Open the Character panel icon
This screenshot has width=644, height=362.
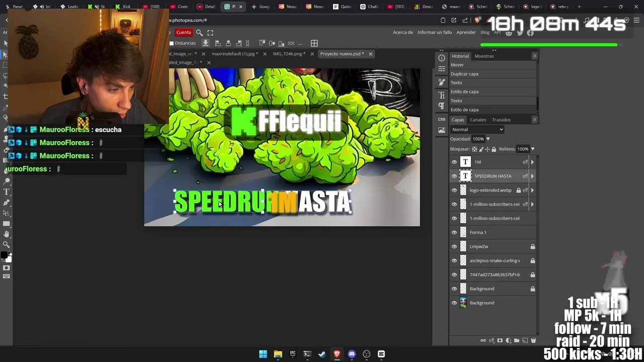[x=442, y=95]
